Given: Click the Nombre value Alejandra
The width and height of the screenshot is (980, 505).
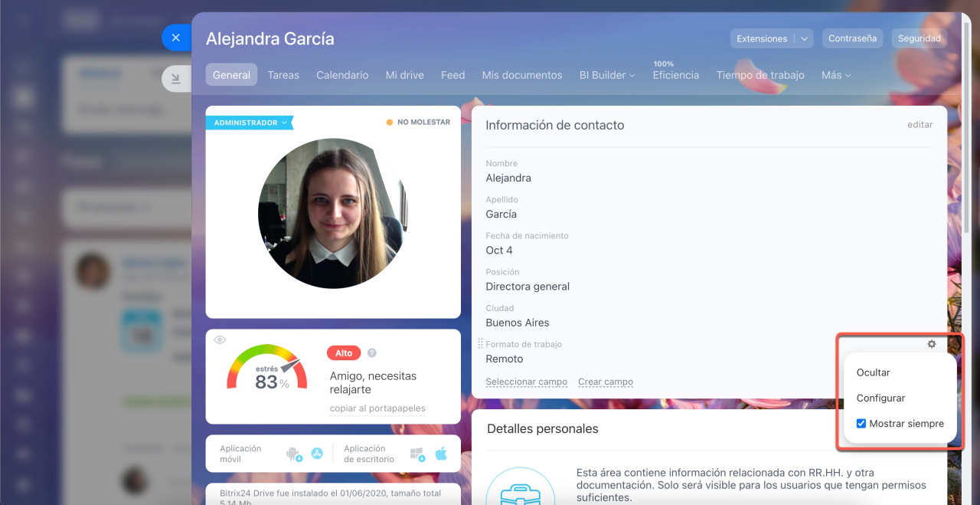Looking at the screenshot, I should (508, 178).
